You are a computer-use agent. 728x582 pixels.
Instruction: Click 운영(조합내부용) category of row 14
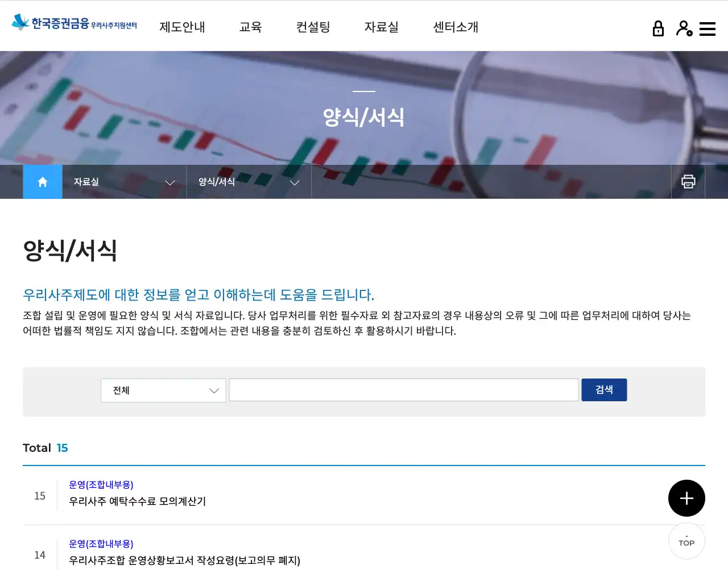tap(101, 544)
